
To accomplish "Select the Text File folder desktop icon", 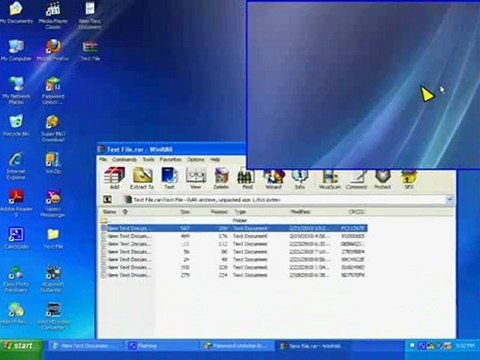I will coord(53,238).
